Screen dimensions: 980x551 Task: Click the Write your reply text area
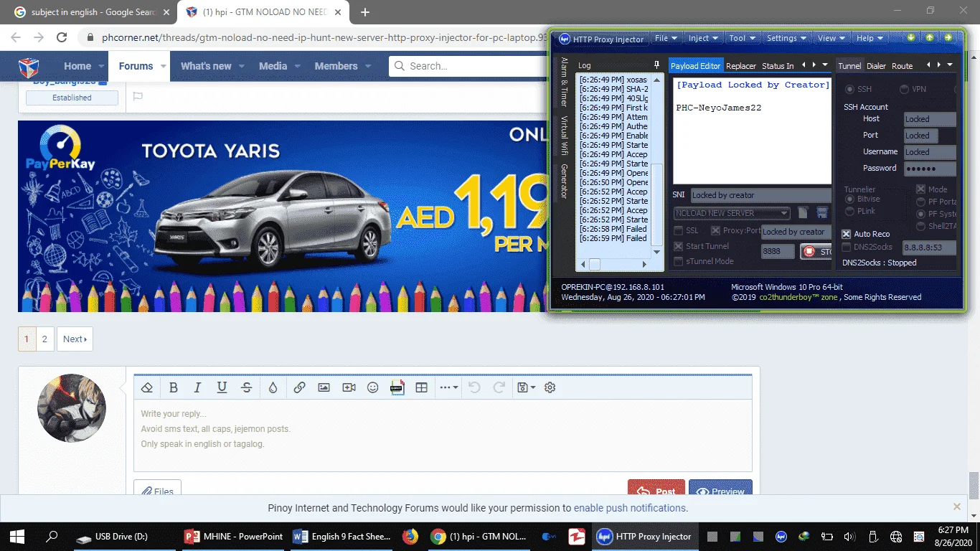tap(443, 435)
